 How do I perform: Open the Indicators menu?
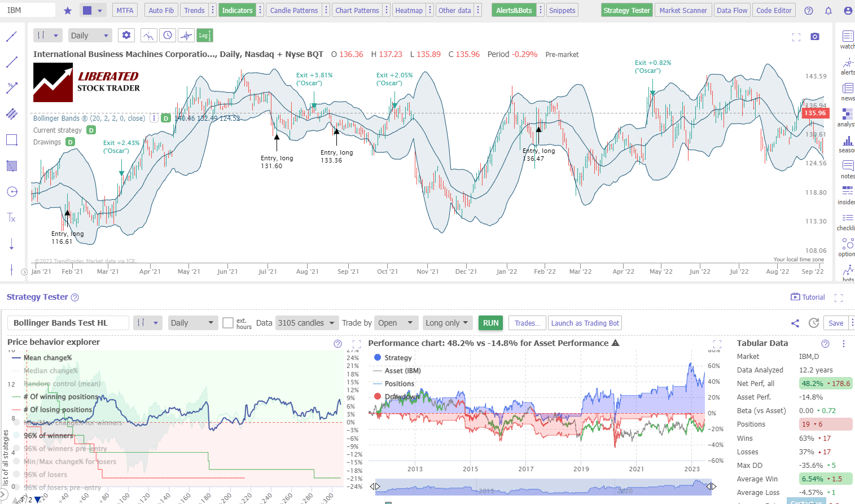click(x=237, y=10)
